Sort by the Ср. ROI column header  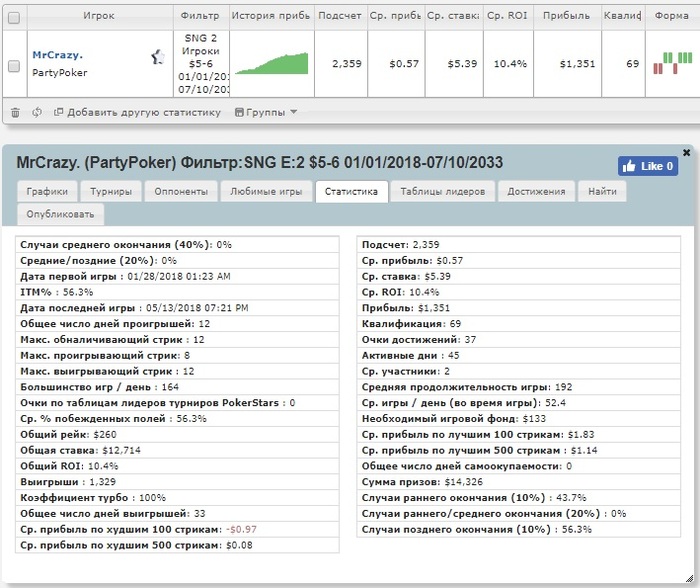pyautogui.click(x=507, y=16)
